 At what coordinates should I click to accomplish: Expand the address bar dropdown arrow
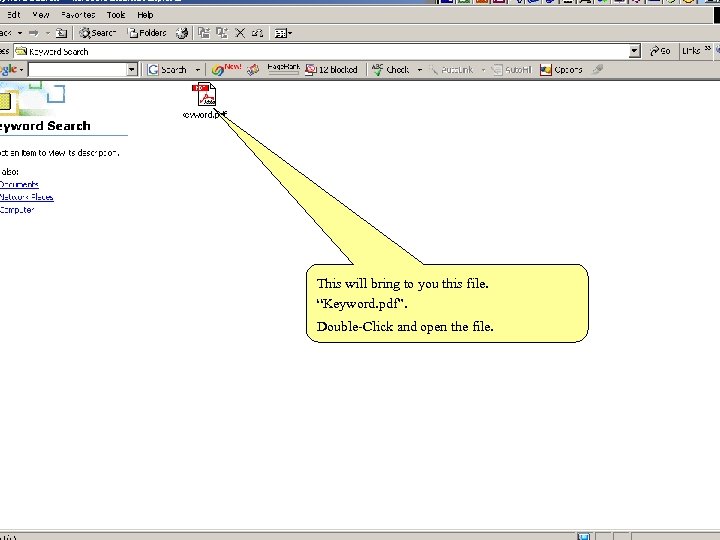tap(635, 51)
